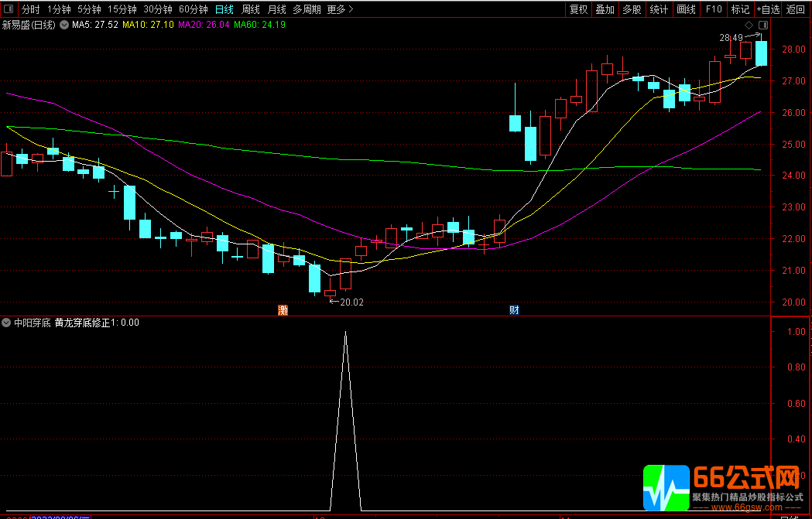Click the last cyan candlestick near 28.49
Viewport: 812px width, 519px height.
click(761, 53)
